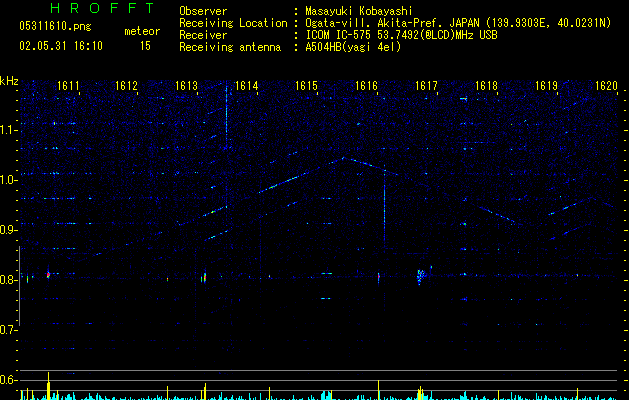This screenshot has height=400, width=629.
Task: Click the 1612 time axis marker
Action: (x=126, y=86)
